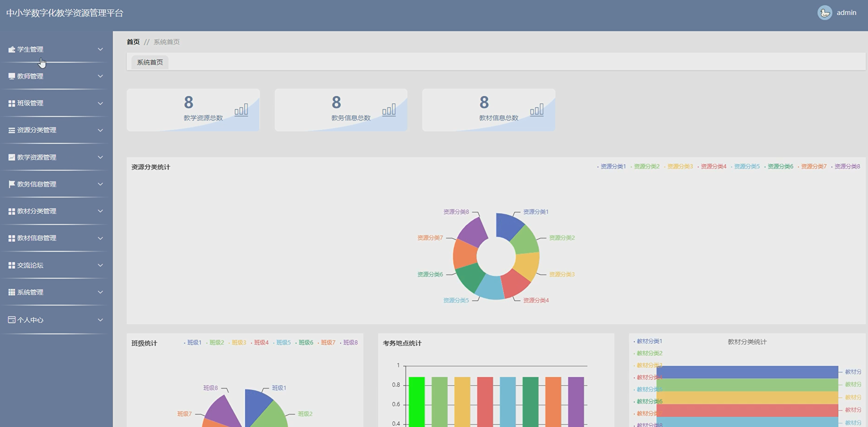
Task: Click bar chart icon on 教务信息总数 card
Action: 389,110
